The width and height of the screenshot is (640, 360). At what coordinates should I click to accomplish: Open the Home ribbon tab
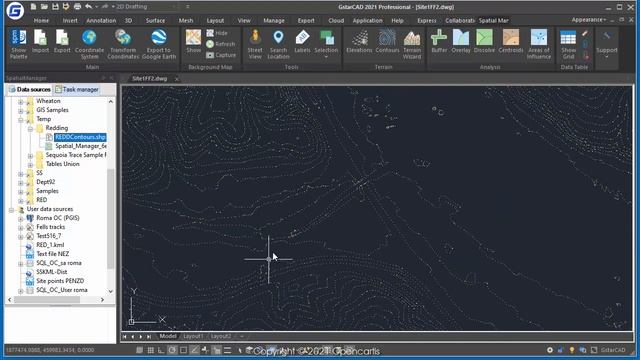pos(41,20)
